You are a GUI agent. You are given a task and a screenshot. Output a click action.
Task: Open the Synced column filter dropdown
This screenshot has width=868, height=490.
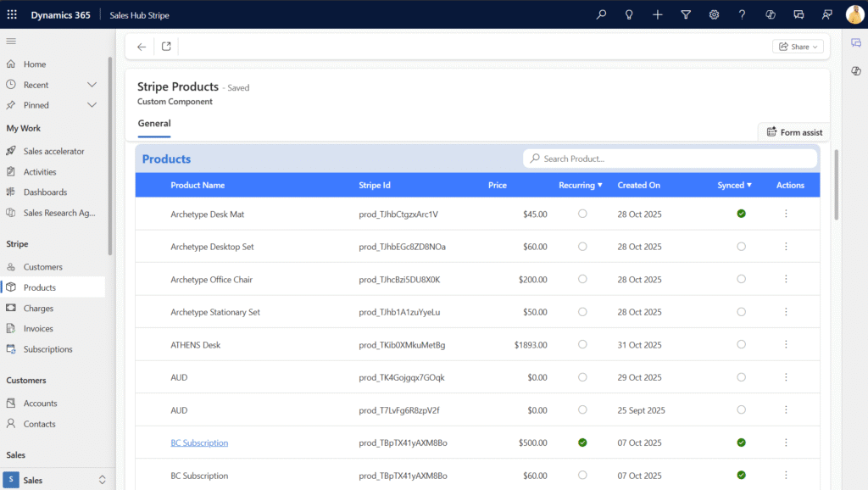(750, 185)
